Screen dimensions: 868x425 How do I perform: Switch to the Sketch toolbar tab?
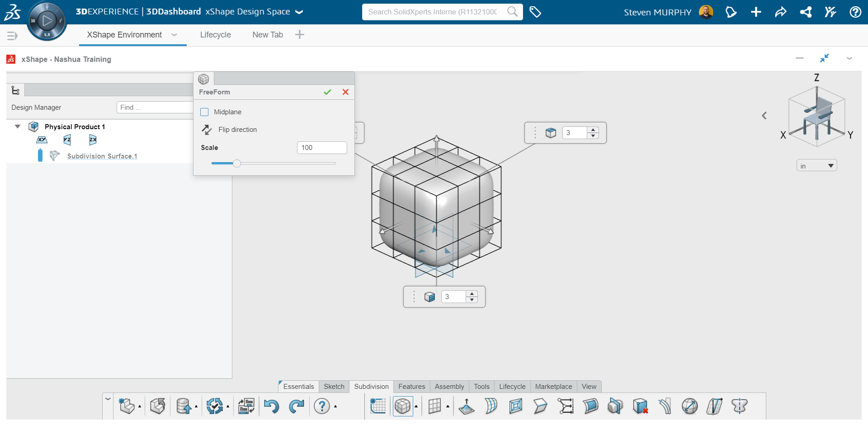pyautogui.click(x=334, y=387)
